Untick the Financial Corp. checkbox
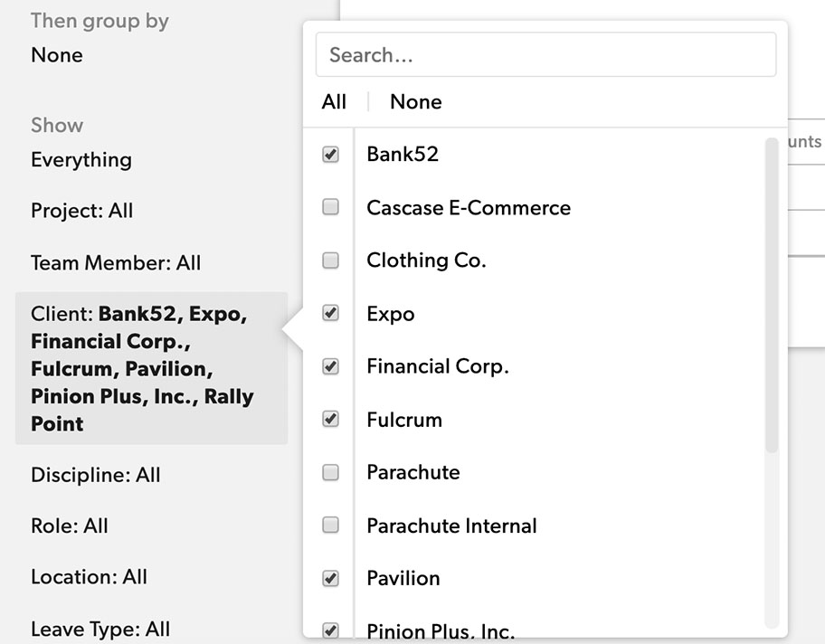The height and width of the screenshot is (644, 825). (x=330, y=366)
